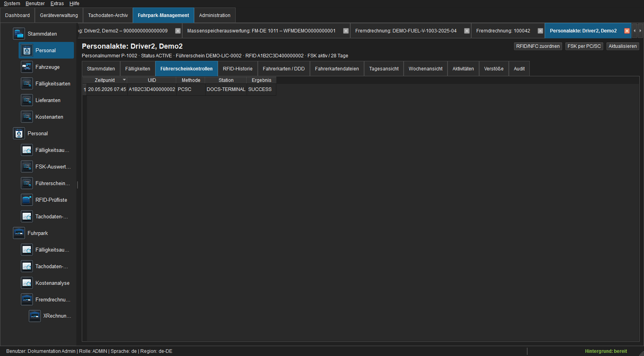644x356 pixels.
Task: Close the Massenspeicherauswertung tab
Action: coord(346,31)
